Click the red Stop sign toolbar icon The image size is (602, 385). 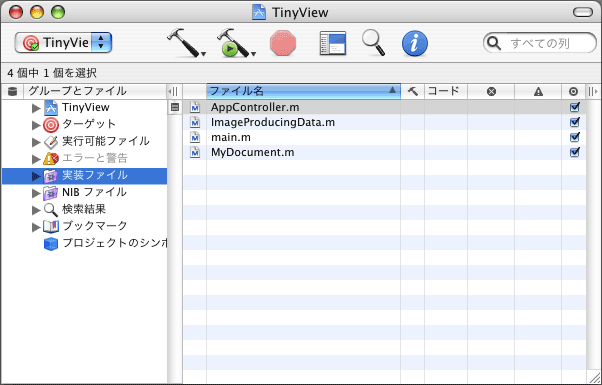point(283,43)
